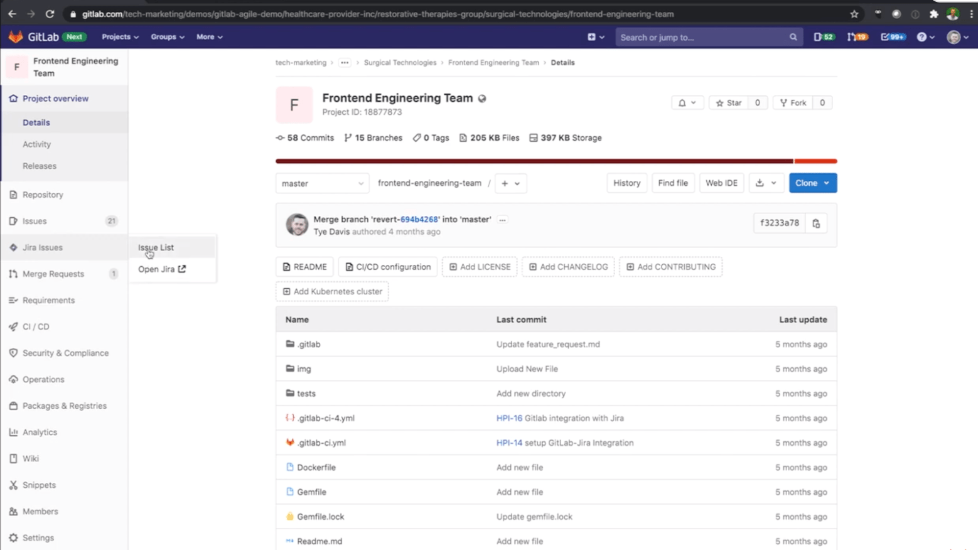The width and height of the screenshot is (978, 560).
Task: Click the F project avatar in sidebar
Action: [17, 67]
